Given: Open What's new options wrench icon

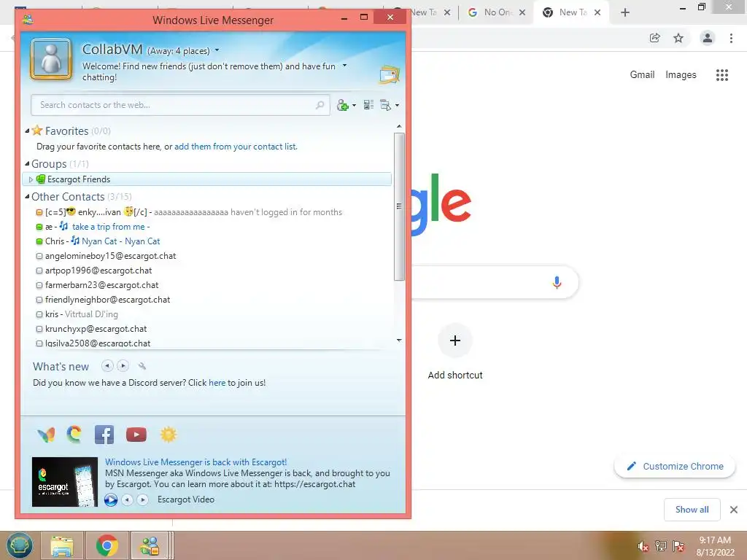Looking at the screenshot, I should [142, 366].
